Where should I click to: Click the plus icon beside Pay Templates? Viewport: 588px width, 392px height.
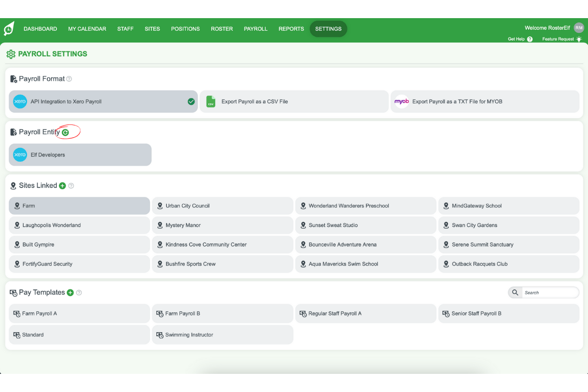(x=71, y=292)
